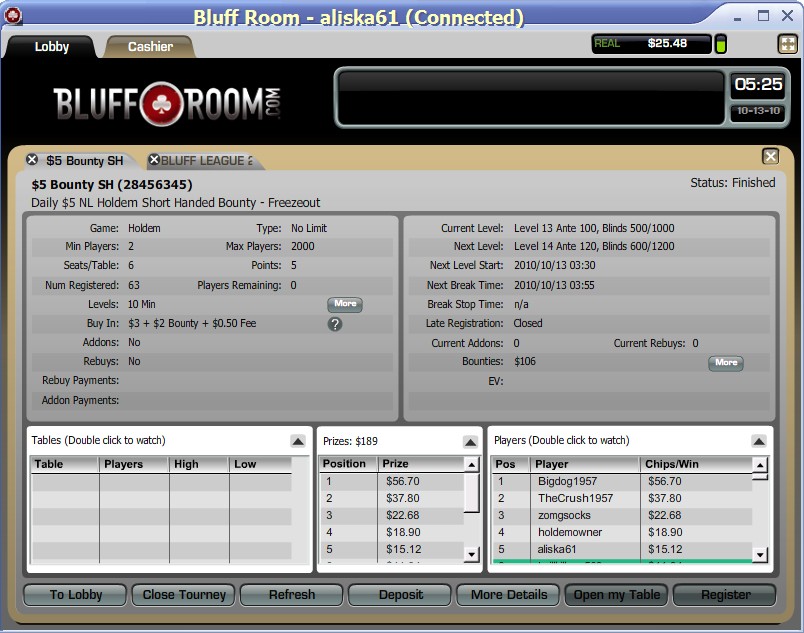
Task: Select player aliska61 row
Action: 622,549
